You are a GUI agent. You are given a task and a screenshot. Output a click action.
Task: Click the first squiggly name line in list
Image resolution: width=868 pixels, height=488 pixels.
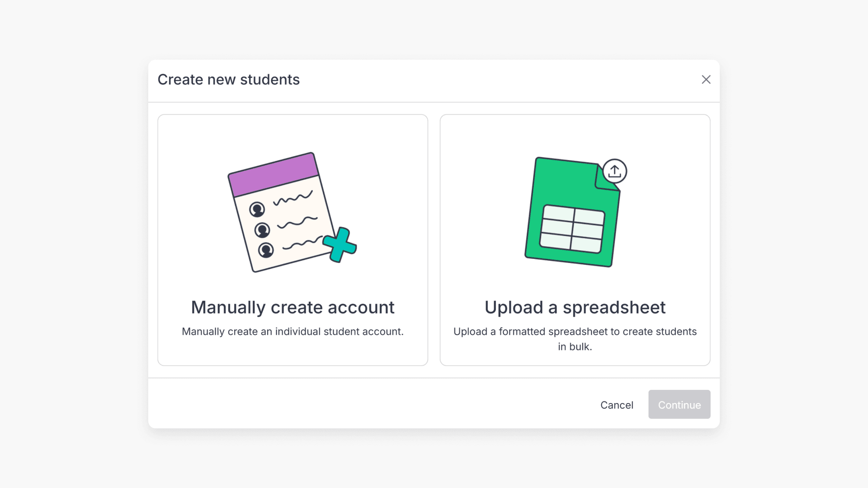tap(293, 198)
